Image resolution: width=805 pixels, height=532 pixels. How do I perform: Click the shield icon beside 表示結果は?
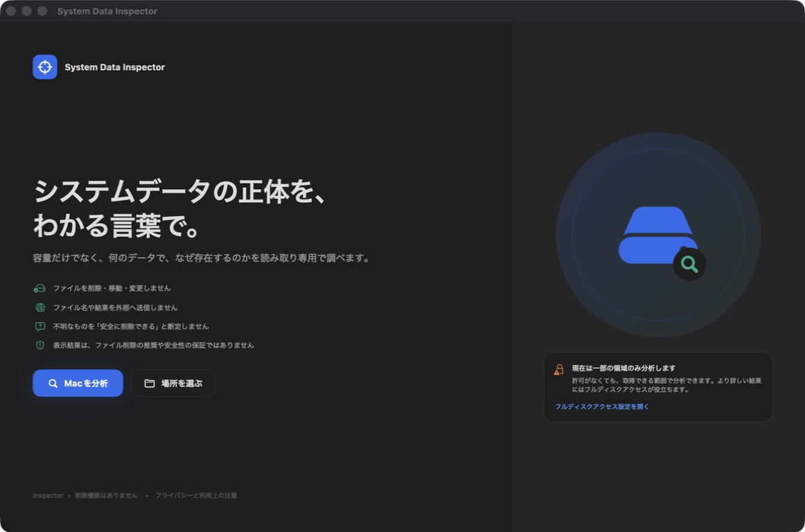point(40,345)
